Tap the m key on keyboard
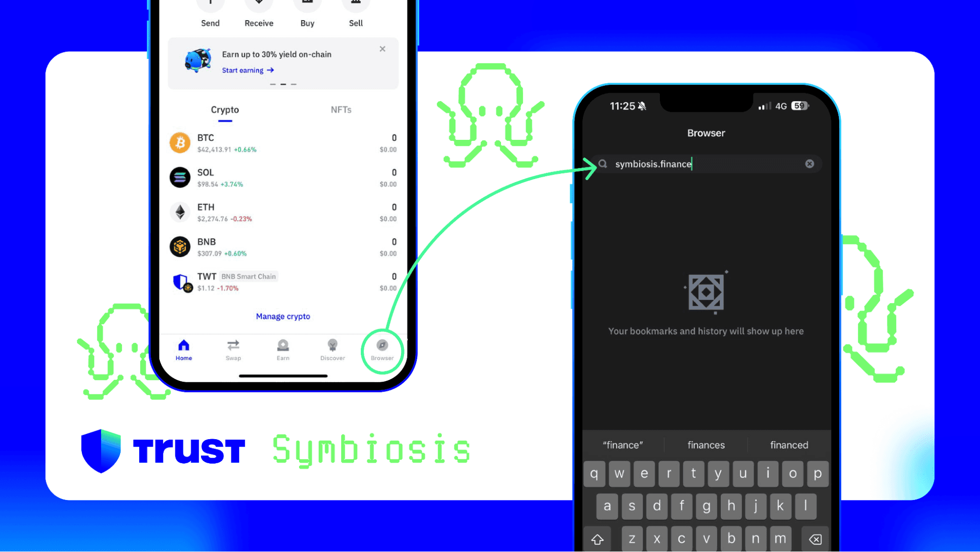This screenshot has width=980, height=552. [780, 539]
